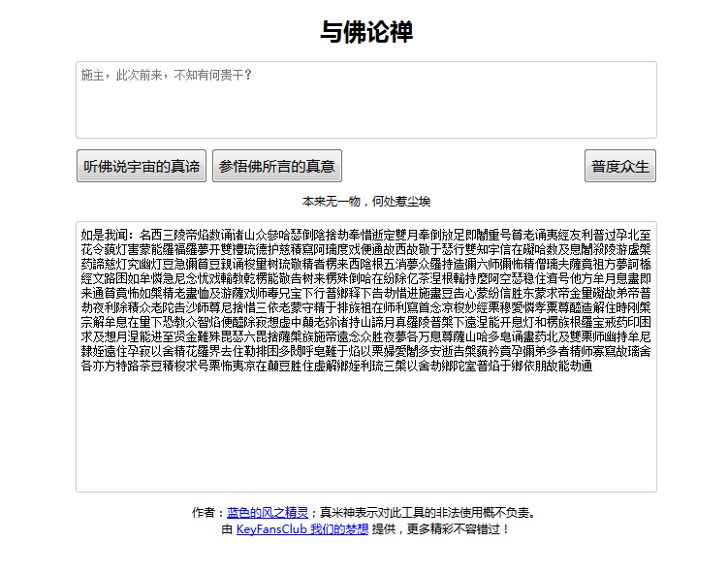Click the empty space between 参悟 and 普度众生 buttons
The image size is (728, 574).
pos(462,166)
